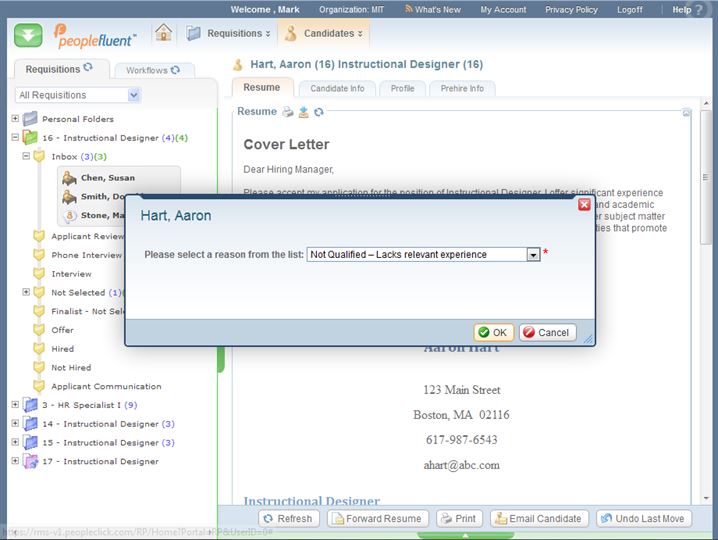Image resolution: width=718 pixels, height=540 pixels.
Task: Switch to the Candidate Info tab
Action: (337, 88)
